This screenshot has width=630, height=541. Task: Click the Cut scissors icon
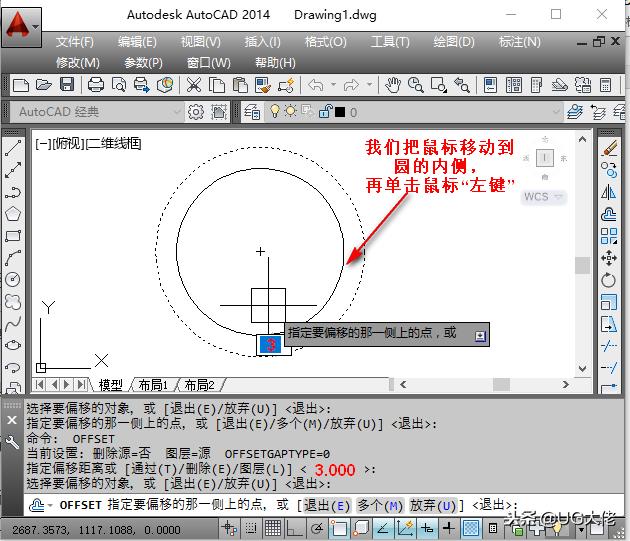tap(193, 85)
